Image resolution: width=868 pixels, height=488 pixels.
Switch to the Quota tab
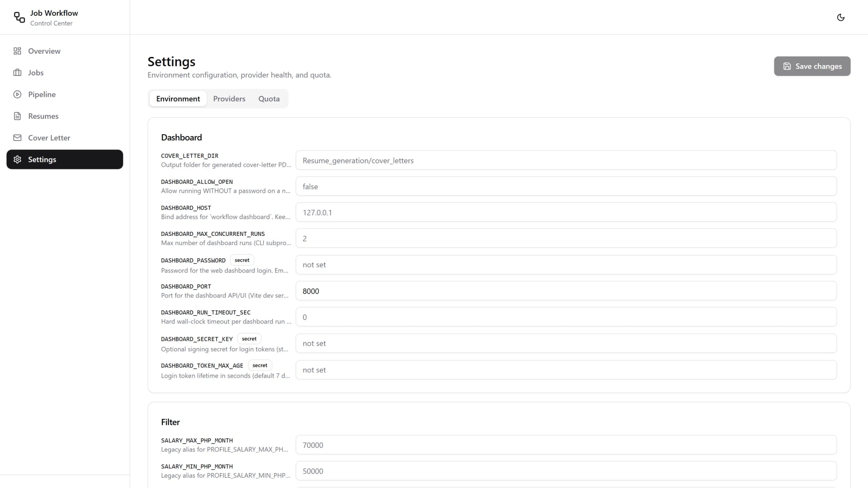[269, 99]
